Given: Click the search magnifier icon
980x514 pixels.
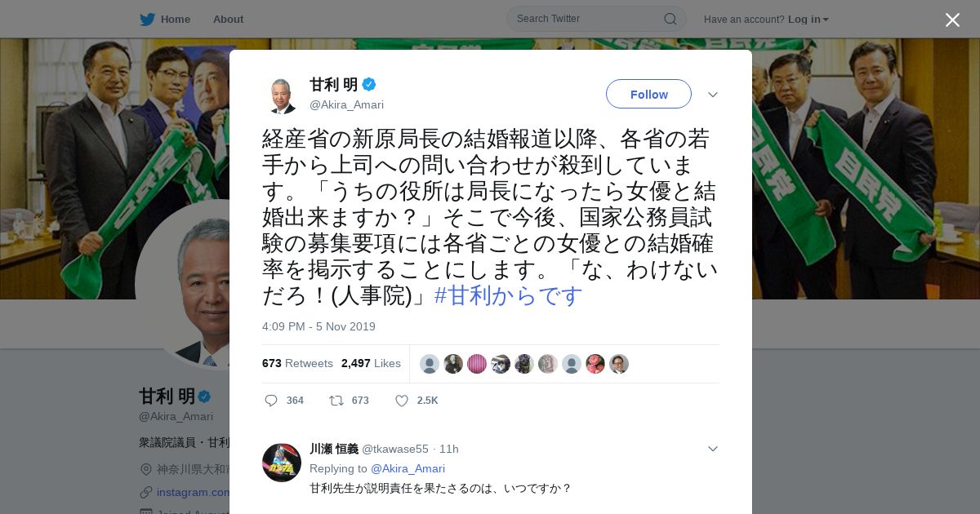Looking at the screenshot, I should [x=670, y=19].
